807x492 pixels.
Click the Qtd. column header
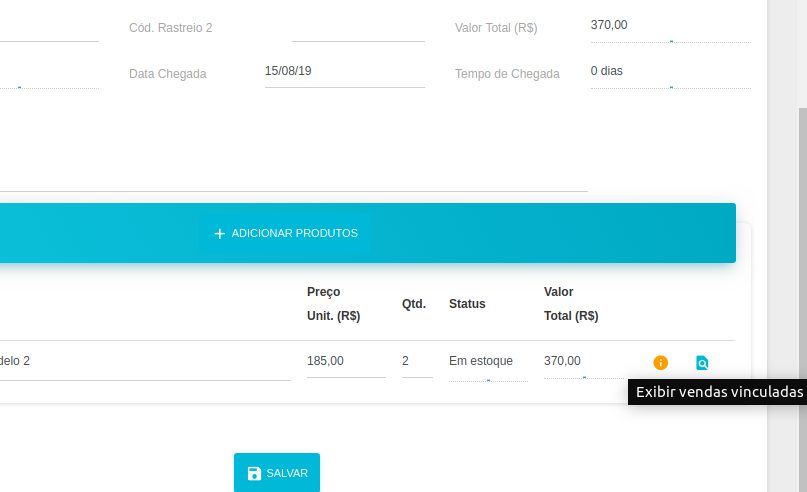(x=414, y=304)
